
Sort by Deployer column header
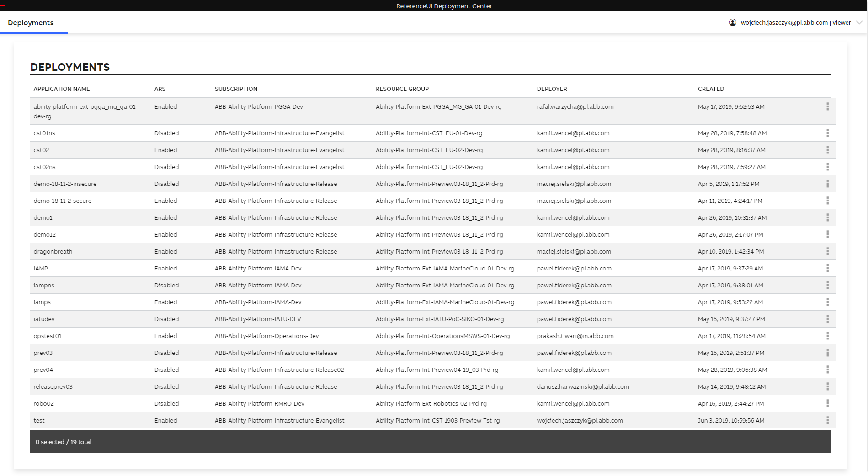click(552, 89)
